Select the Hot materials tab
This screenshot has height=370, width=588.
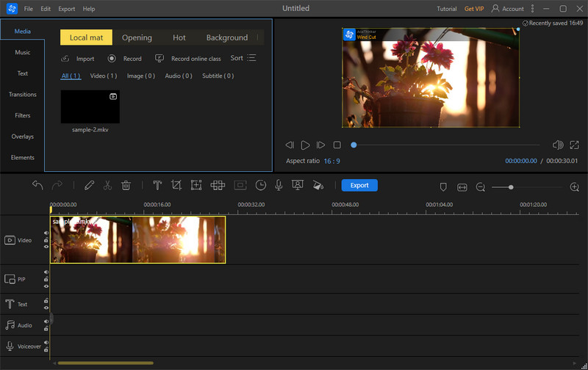(x=179, y=37)
